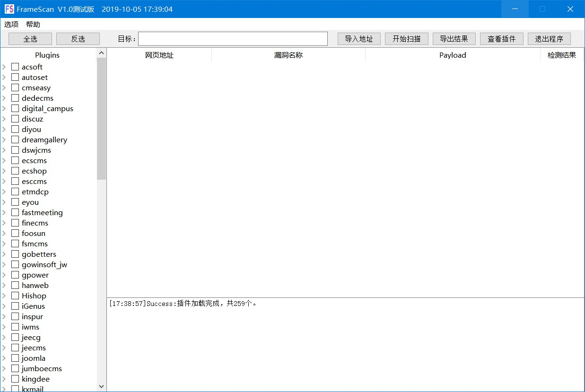Image resolution: width=585 pixels, height=392 pixels.
Task: Expand the hanweb tree node
Action: click(4, 285)
